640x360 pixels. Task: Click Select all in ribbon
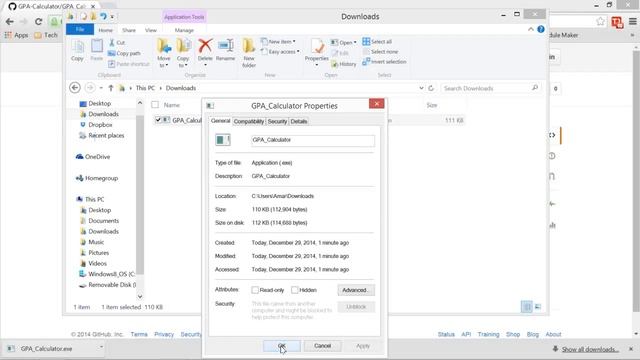377,42
